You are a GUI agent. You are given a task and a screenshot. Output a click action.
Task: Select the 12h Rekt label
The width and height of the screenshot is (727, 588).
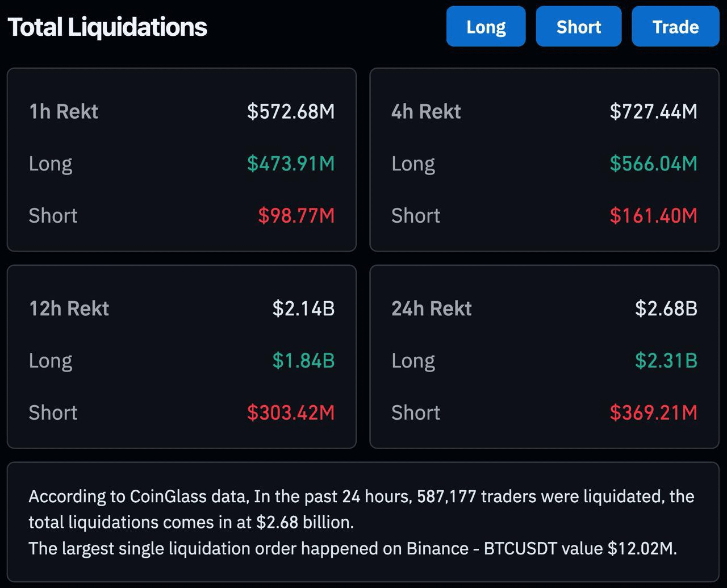[x=69, y=308]
